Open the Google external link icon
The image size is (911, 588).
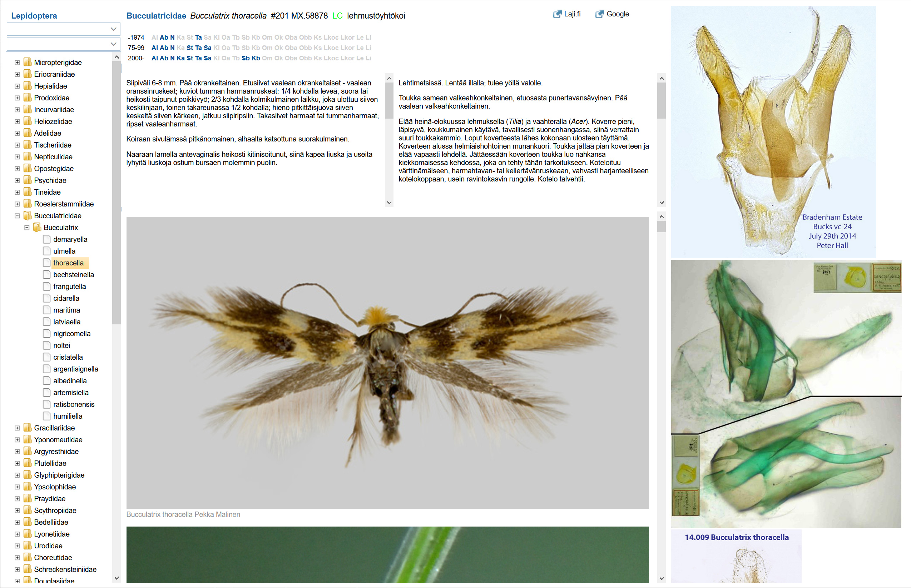tap(600, 14)
